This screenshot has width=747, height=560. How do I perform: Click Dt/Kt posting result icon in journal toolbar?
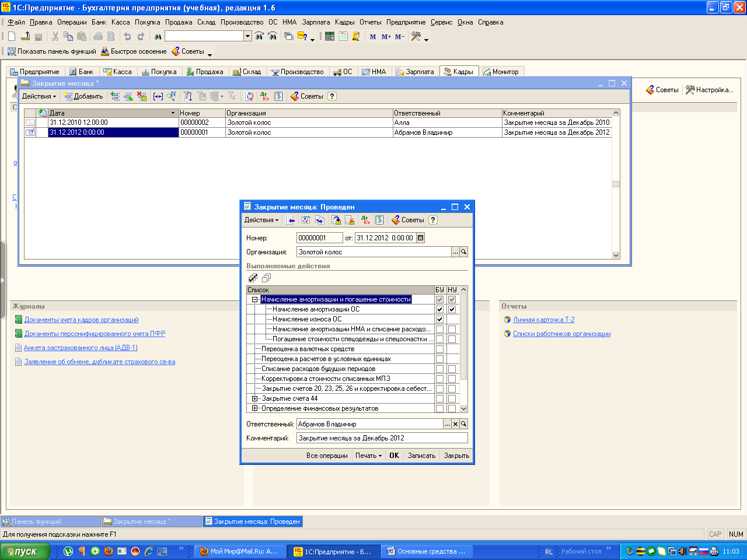265,96
